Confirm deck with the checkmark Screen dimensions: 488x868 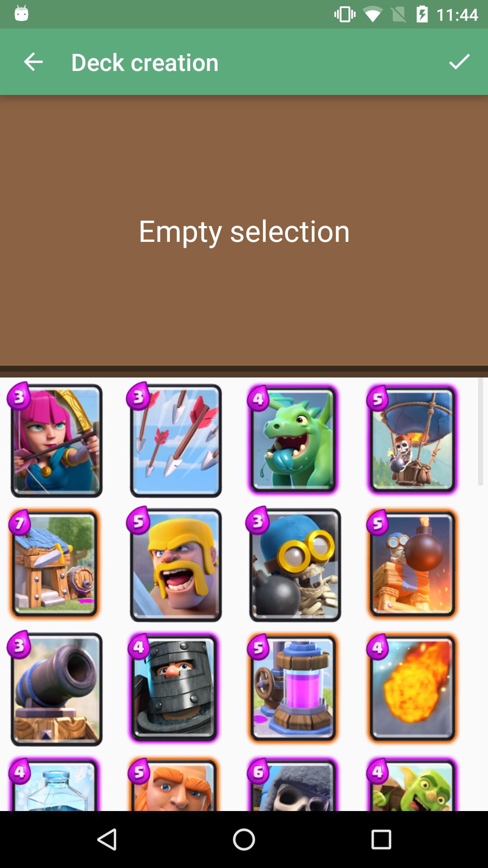coord(460,62)
